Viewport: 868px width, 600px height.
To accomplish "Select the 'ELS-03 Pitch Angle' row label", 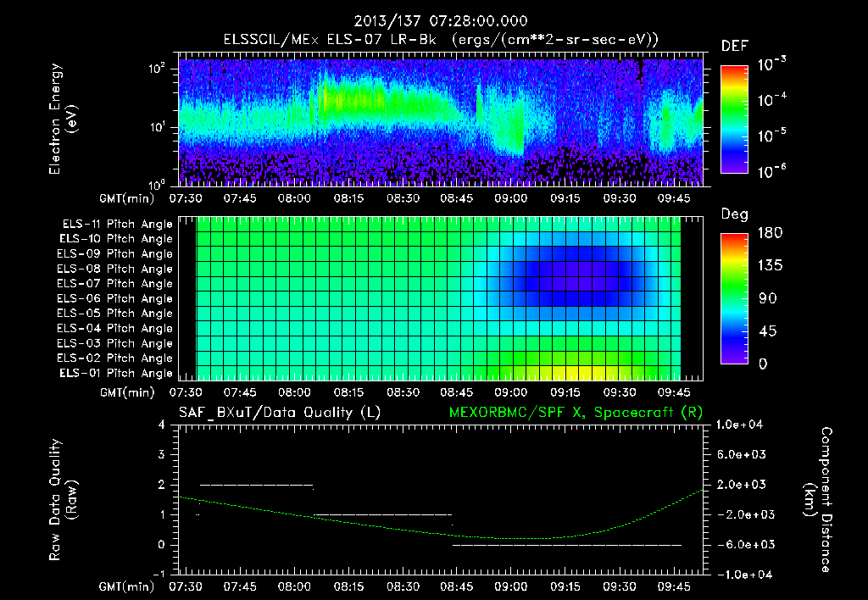I will point(115,343).
